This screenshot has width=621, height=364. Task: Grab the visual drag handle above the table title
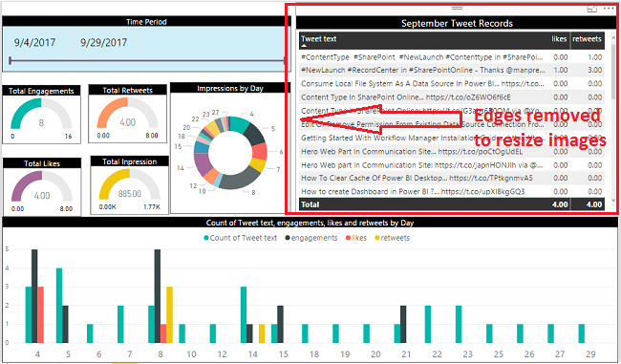pos(457,8)
